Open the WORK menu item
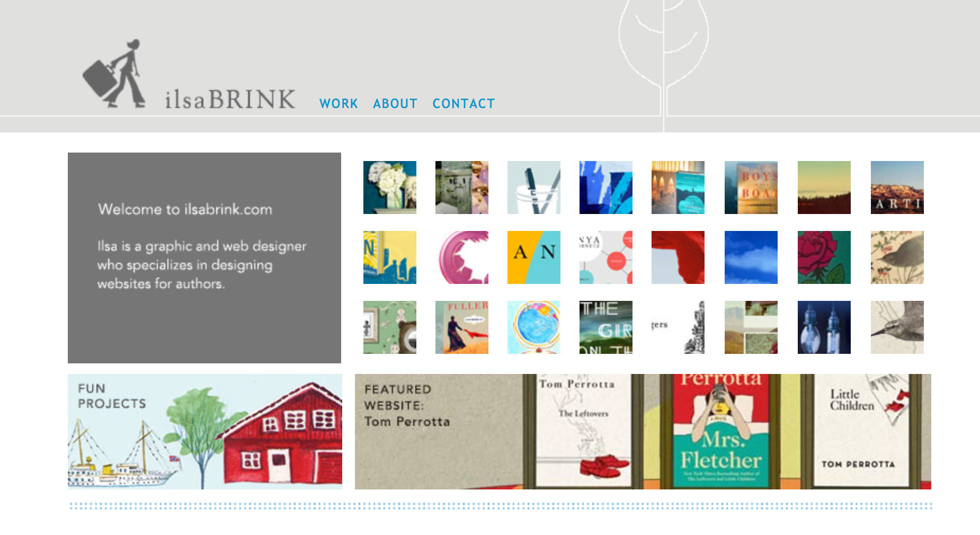980x535 pixels. [x=338, y=104]
